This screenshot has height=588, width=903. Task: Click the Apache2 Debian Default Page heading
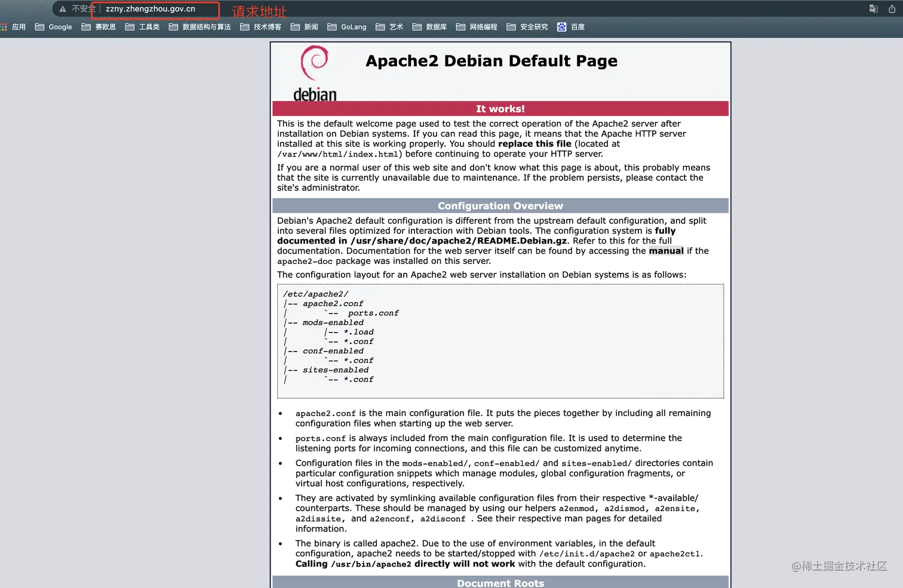point(492,61)
